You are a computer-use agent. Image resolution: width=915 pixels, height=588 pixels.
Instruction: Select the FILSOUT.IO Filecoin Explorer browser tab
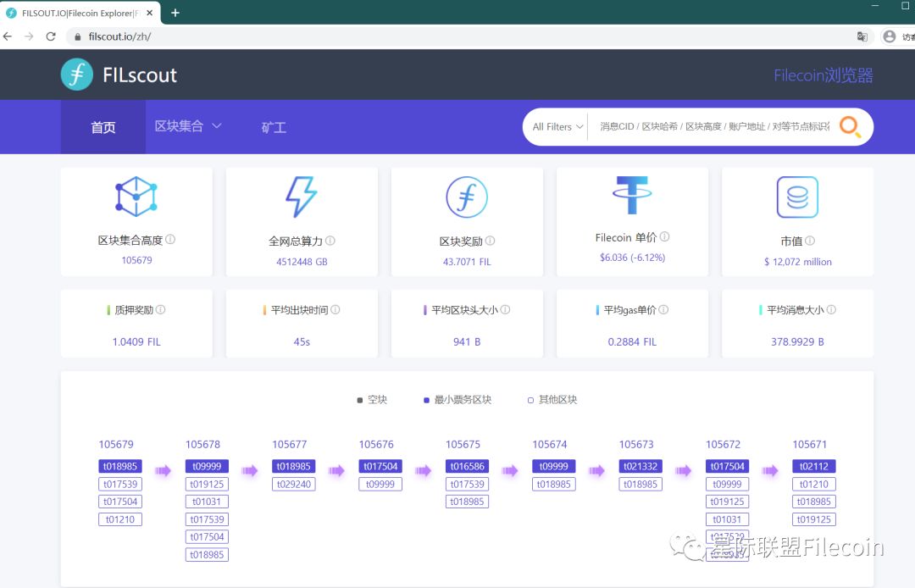click(x=80, y=13)
